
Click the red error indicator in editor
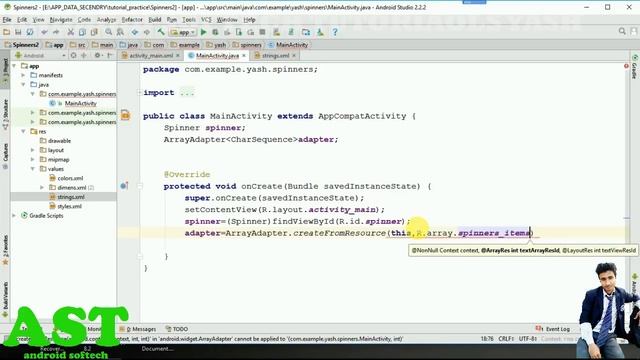click(x=626, y=66)
